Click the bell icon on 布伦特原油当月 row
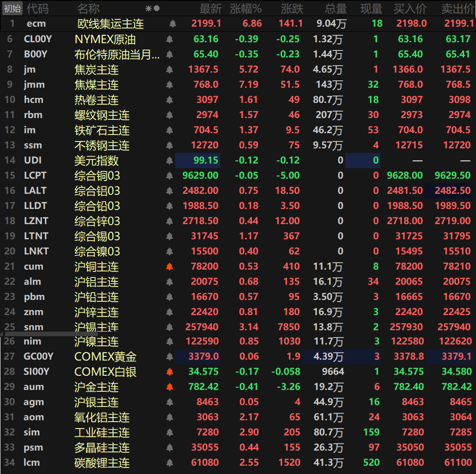Viewport: 476px width, 474px height. pyautogui.click(x=170, y=54)
